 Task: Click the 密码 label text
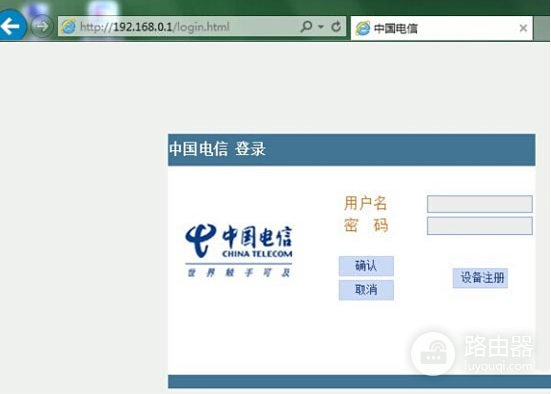[x=365, y=225]
